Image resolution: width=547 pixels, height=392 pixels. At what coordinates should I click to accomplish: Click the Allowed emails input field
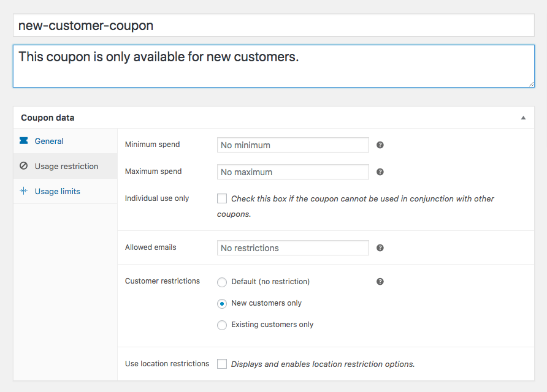293,248
